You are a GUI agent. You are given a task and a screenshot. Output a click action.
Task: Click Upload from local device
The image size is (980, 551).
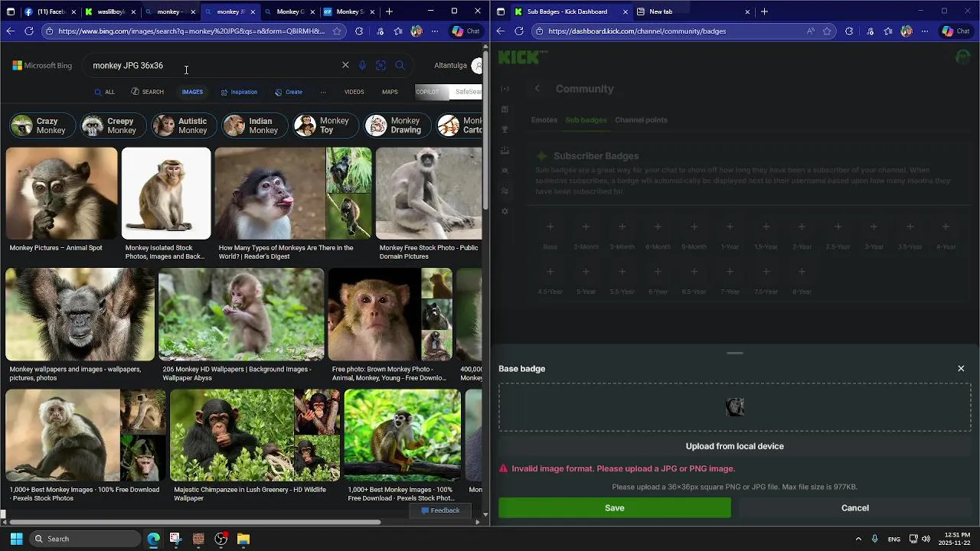(735, 446)
